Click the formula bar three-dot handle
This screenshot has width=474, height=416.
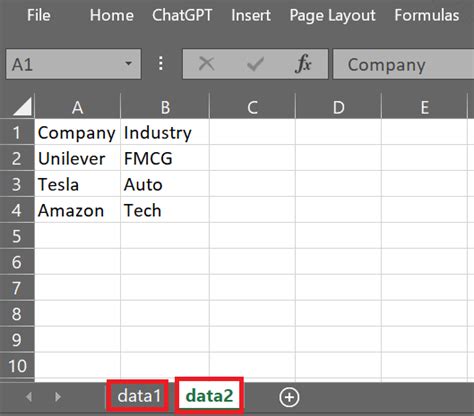coord(161,63)
